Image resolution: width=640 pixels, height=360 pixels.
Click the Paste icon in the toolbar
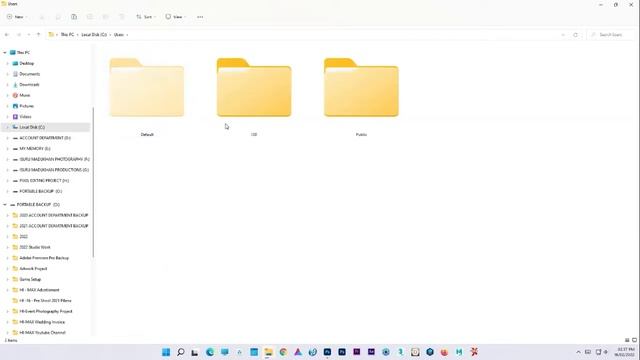click(x=74, y=17)
